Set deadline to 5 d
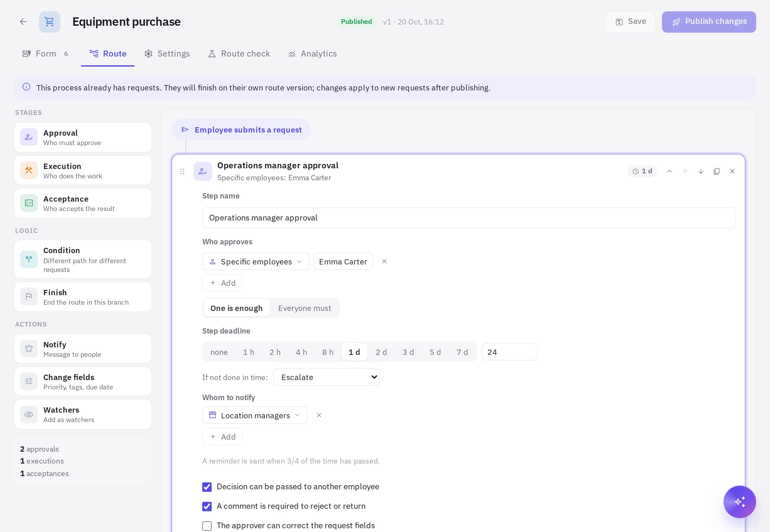The image size is (770, 532). [x=435, y=352]
